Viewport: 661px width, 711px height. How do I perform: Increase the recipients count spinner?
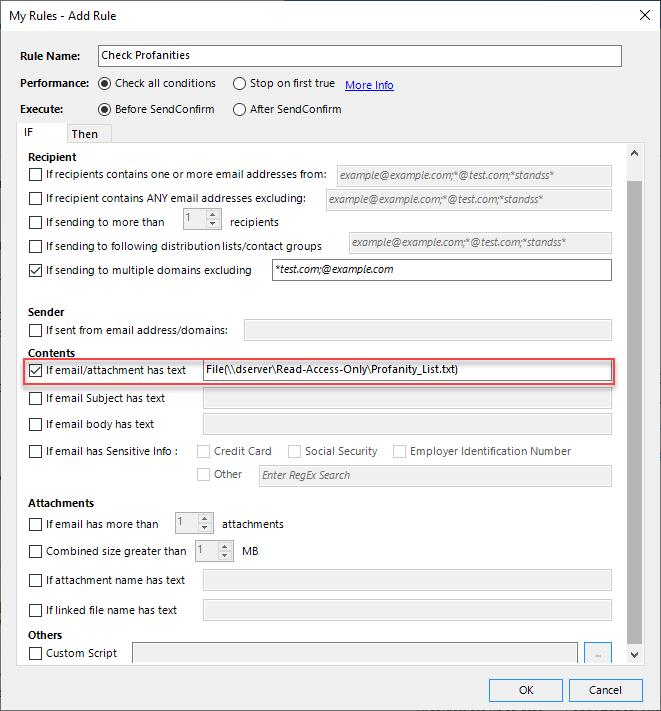coord(213,214)
